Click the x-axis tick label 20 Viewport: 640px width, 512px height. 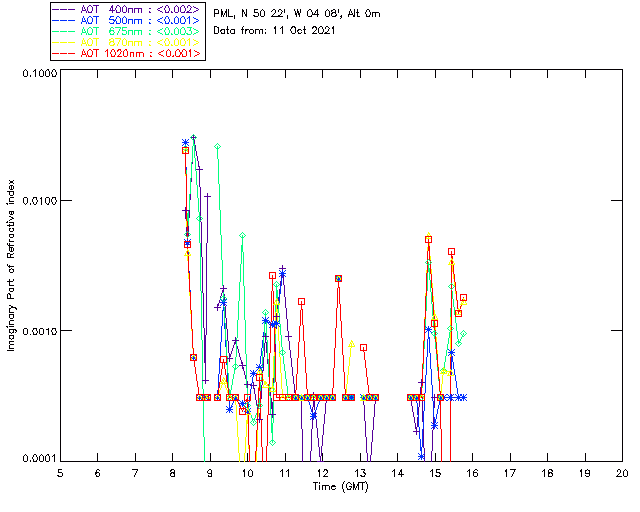pyautogui.click(x=622, y=473)
